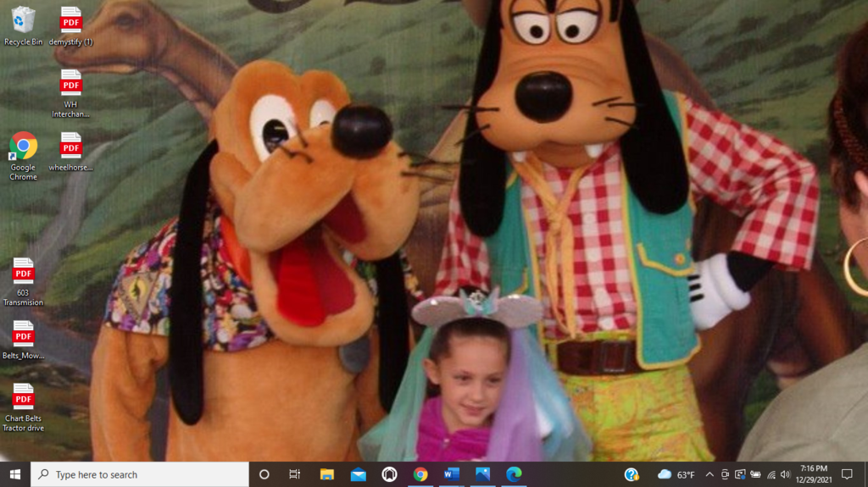Click the display projection tray icon
This screenshot has height=487, width=868.
pyautogui.click(x=740, y=474)
